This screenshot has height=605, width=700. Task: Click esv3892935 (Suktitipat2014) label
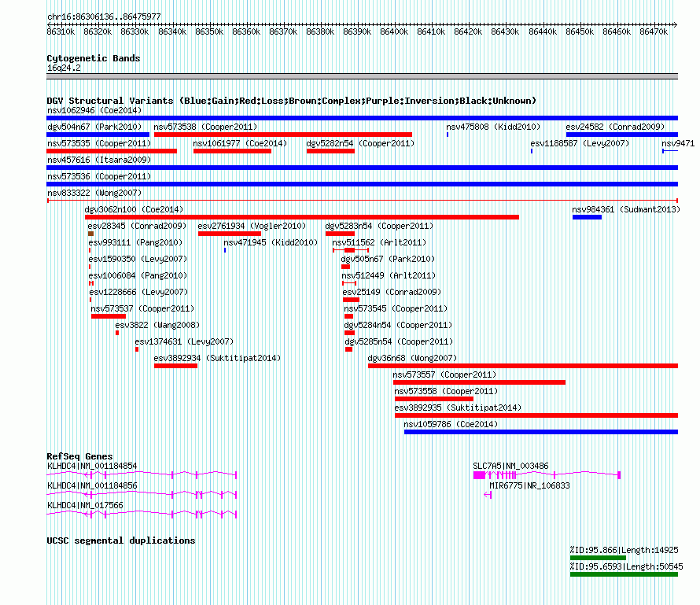458,408
